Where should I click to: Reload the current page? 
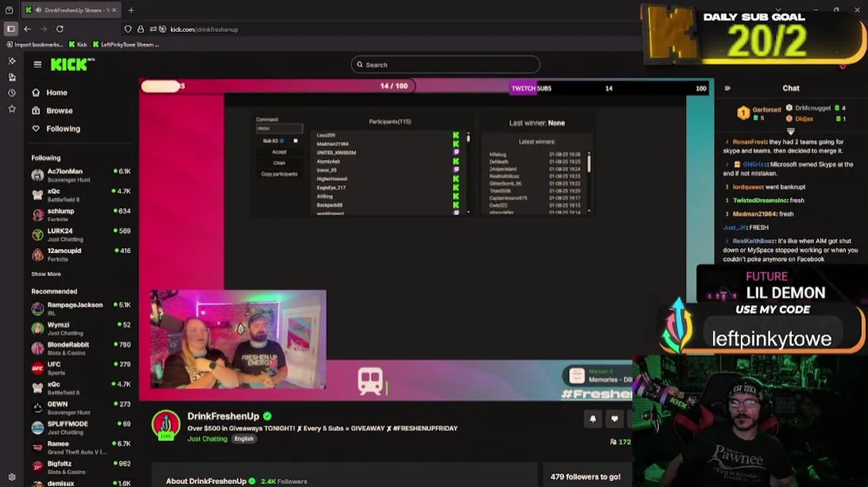click(x=59, y=29)
